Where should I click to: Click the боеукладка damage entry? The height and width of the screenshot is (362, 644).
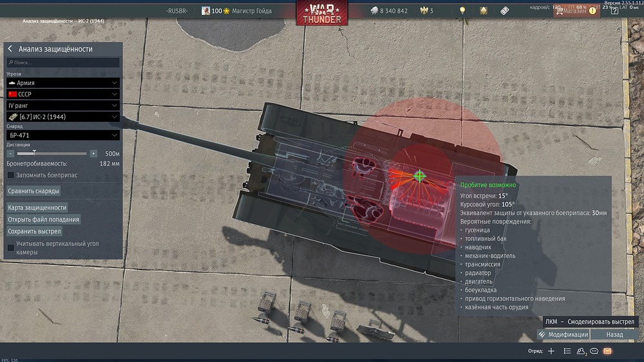pyautogui.click(x=480, y=290)
